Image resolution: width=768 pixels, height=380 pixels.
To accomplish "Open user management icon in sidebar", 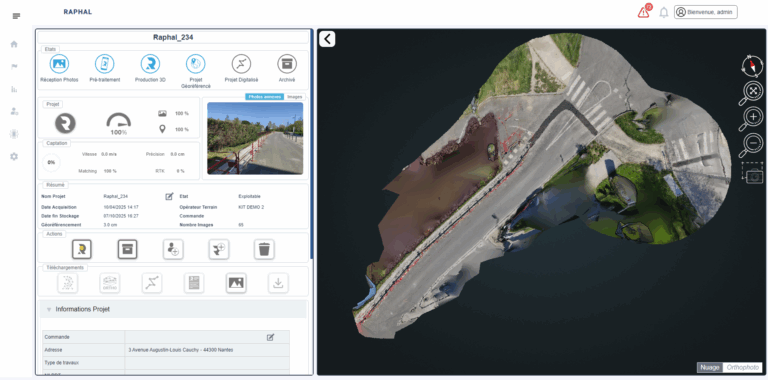I will pos(14,112).
